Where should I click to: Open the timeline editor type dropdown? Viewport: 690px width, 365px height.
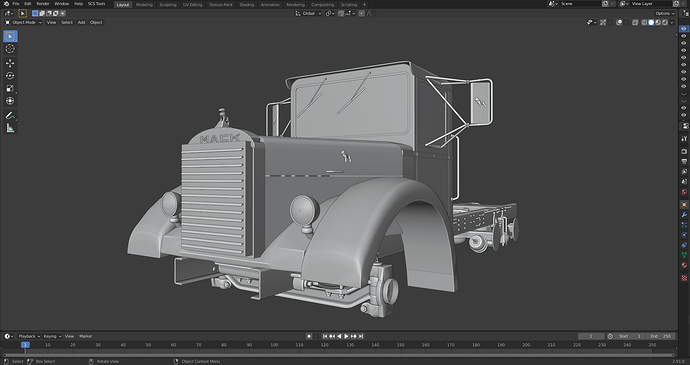click(x=9, y=336)
